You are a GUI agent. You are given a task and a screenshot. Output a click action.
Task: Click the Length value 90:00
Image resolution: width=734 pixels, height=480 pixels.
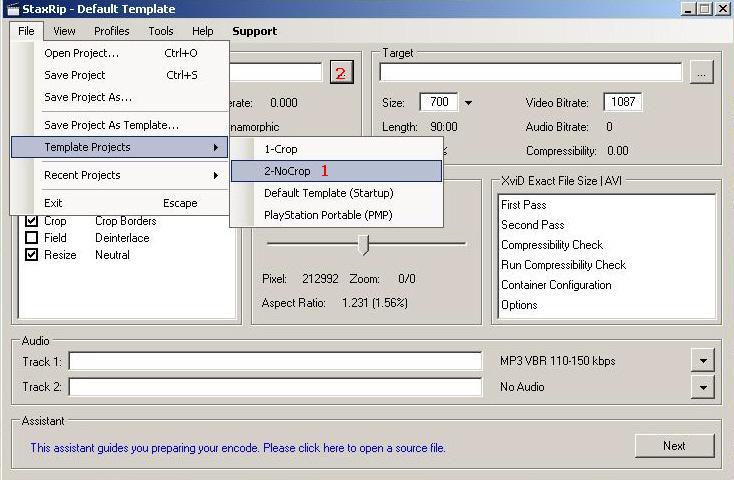(x=444, y=127)
